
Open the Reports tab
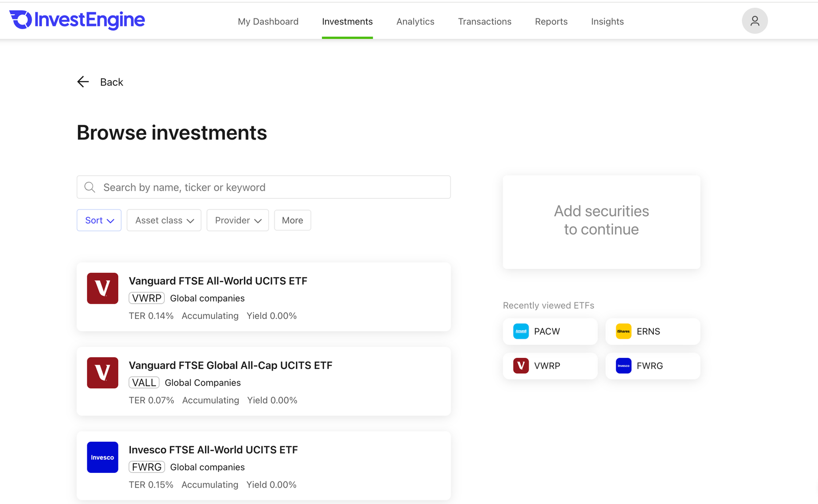pos(551,21)
